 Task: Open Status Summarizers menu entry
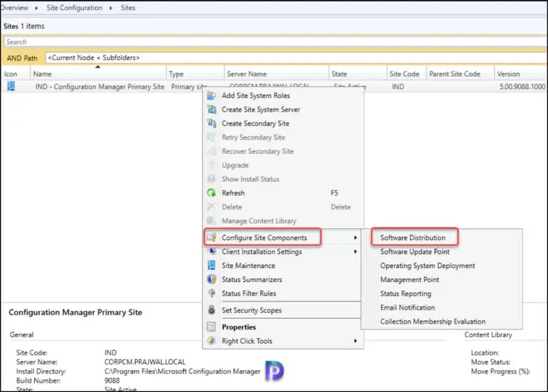pyautogui.click(x=252, y=280)
